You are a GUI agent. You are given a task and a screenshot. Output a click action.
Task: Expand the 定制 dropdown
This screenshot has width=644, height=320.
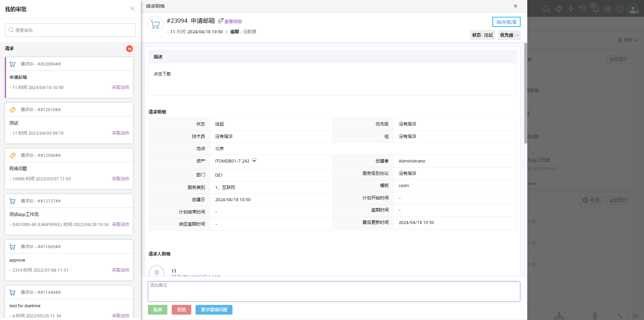tap(627, 40)
